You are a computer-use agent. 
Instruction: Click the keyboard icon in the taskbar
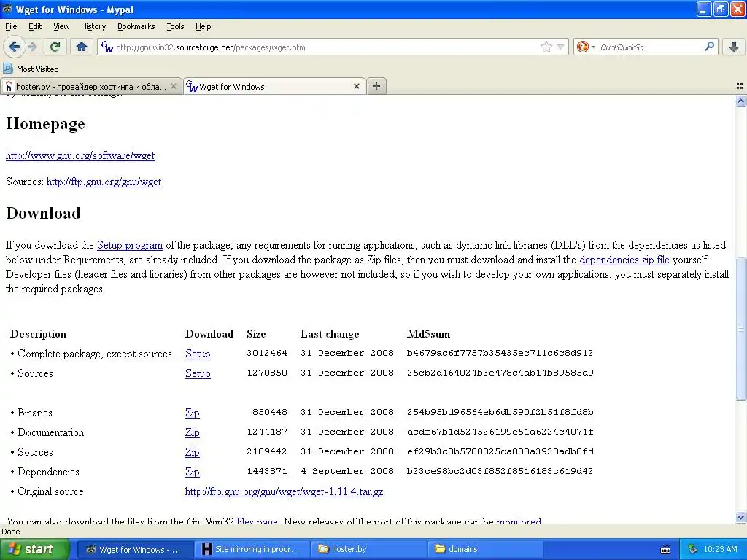coord(665,550)
